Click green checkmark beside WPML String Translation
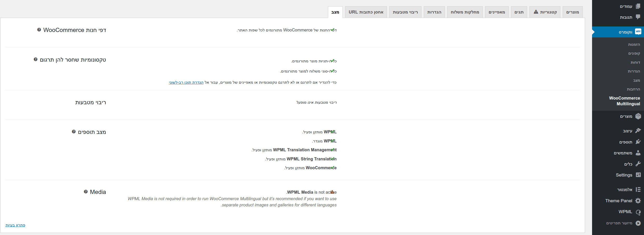Screen dimensions: 644x235 click(x=332, y=158)
